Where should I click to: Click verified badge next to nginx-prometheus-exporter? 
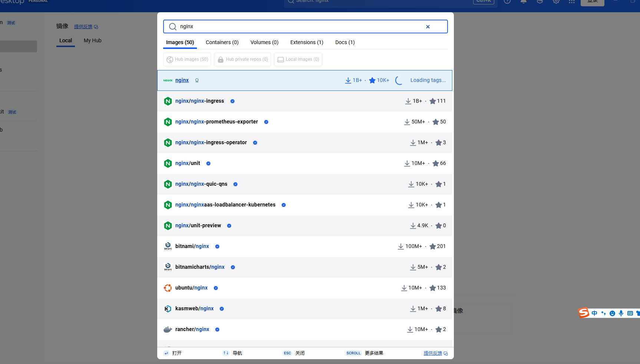point(266,122)
